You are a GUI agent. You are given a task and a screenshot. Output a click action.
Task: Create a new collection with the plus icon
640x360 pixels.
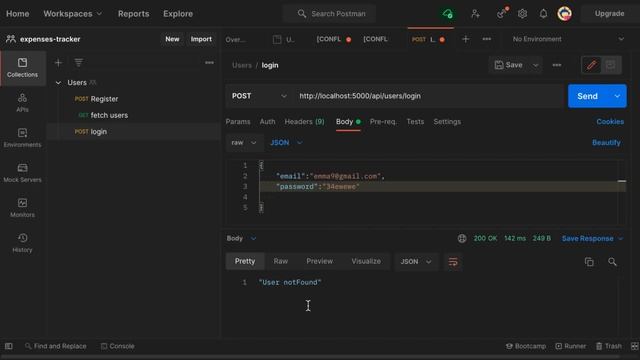tap(58, 63)
